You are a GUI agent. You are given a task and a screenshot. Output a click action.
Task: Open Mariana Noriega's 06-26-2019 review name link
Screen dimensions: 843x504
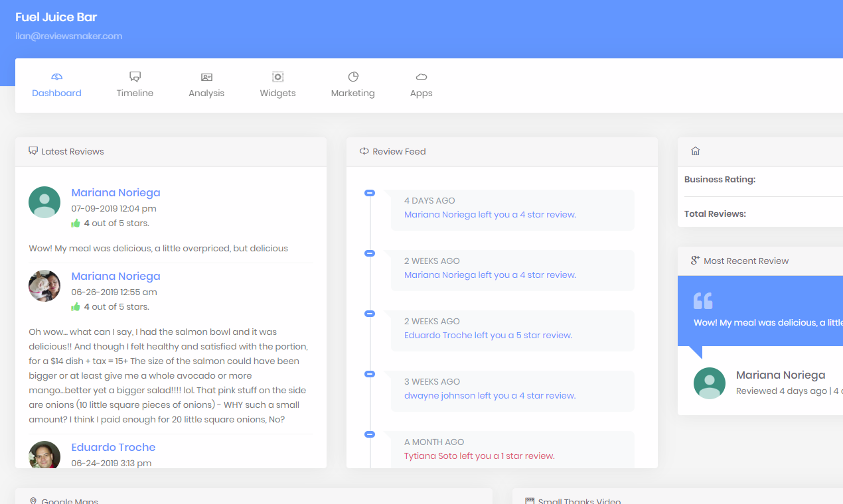click(115, 277)
